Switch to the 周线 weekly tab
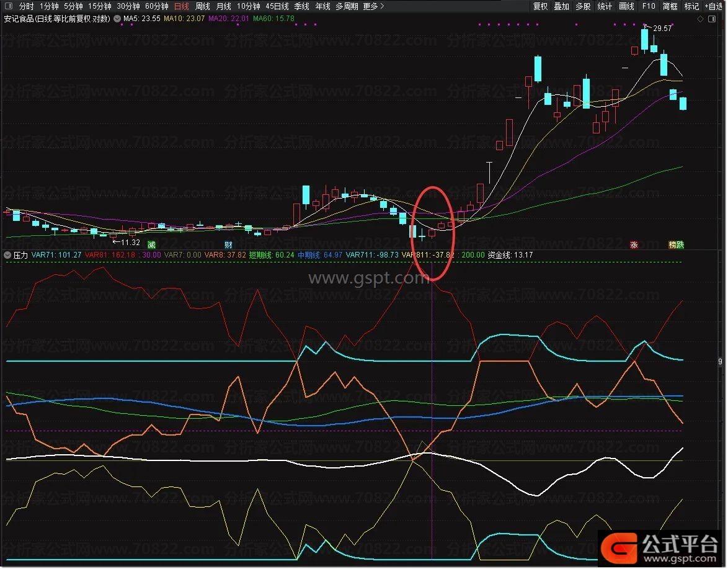 tap(203, 6)
